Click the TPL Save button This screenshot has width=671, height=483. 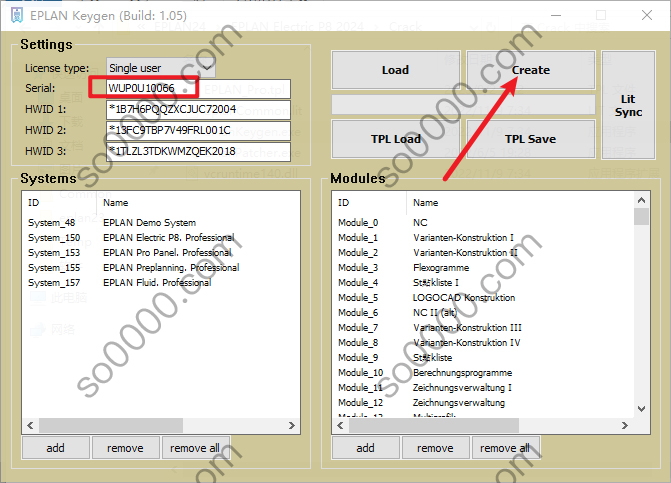coord(531,139)
